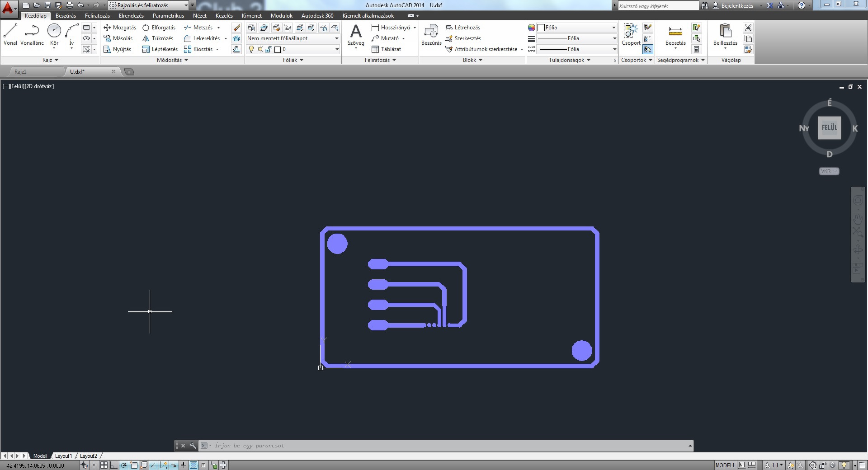
Task: Click the VKR coordinate system button
Action: pos(829,171)
